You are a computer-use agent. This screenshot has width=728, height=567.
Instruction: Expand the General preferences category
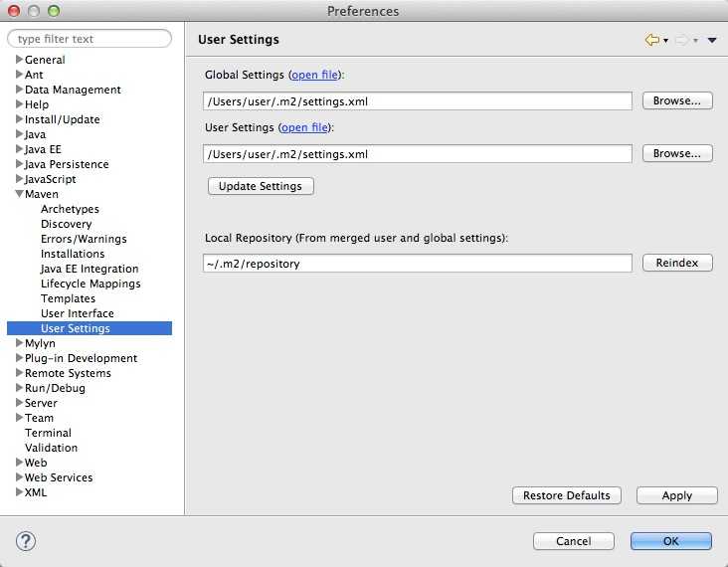coord(19,60)
